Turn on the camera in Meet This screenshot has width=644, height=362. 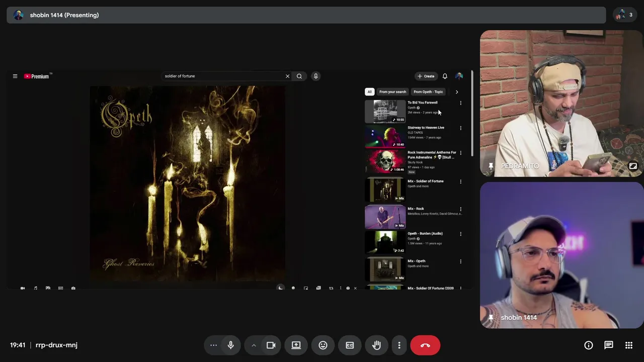[x=271, y=345]
